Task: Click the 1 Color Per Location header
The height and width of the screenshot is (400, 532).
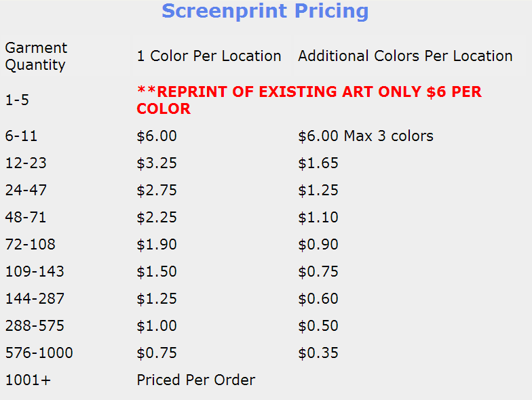Action: (209, 56)
